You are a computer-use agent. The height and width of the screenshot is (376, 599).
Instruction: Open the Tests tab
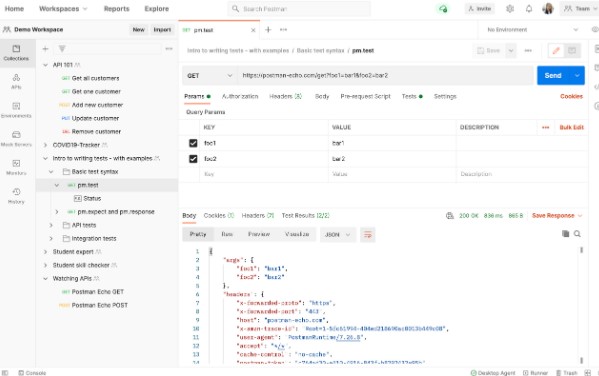click(412, 96)
